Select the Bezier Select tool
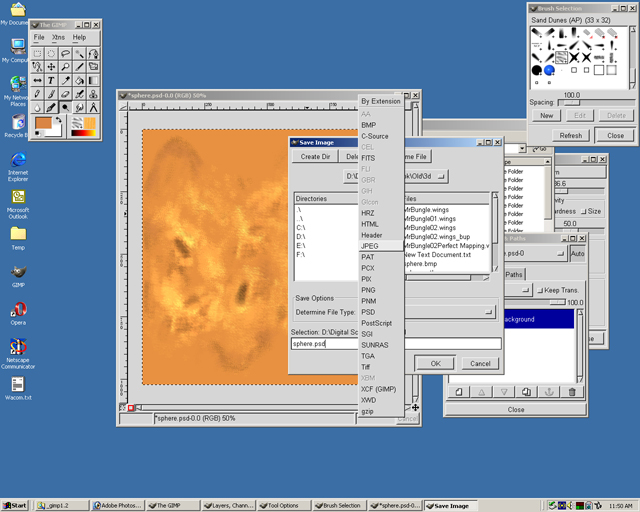The height and width of the screenshot is (512, 640). pyautogui.click(x=93, y=53)
